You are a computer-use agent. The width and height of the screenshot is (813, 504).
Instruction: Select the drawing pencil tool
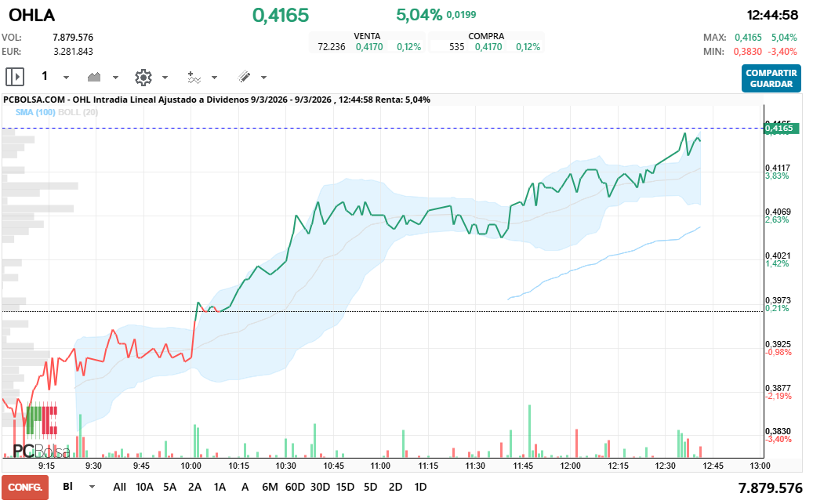click(x=245, y=76)
